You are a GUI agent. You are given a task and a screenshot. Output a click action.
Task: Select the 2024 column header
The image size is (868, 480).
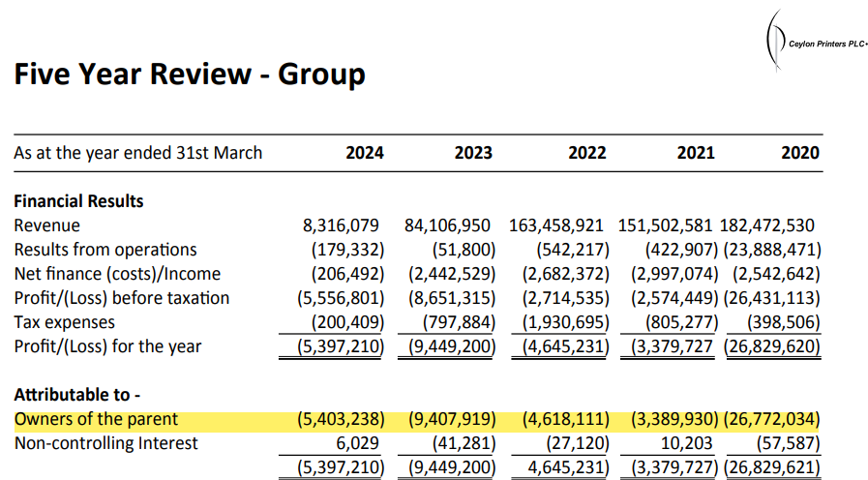click(365, 153)
